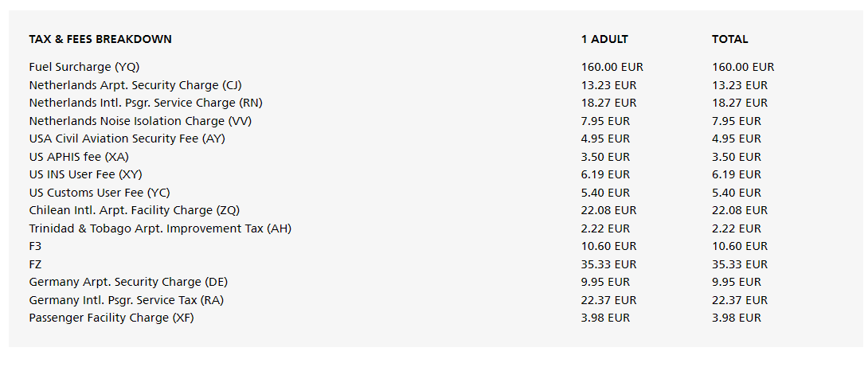Select Netherlands Noise Isolation Charge (VV) text
Viewport: 868px width, 367px height.
[141, 121]
